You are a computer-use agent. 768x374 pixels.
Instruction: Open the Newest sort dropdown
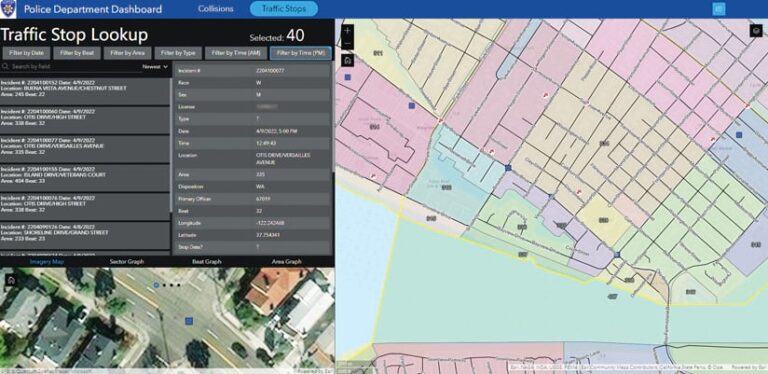click(155, 66)
